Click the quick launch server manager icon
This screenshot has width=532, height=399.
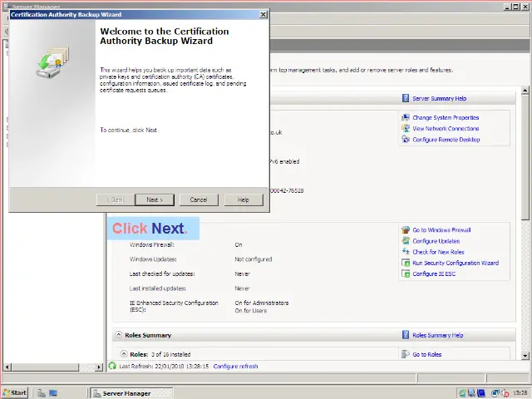[x=42, y=393]
